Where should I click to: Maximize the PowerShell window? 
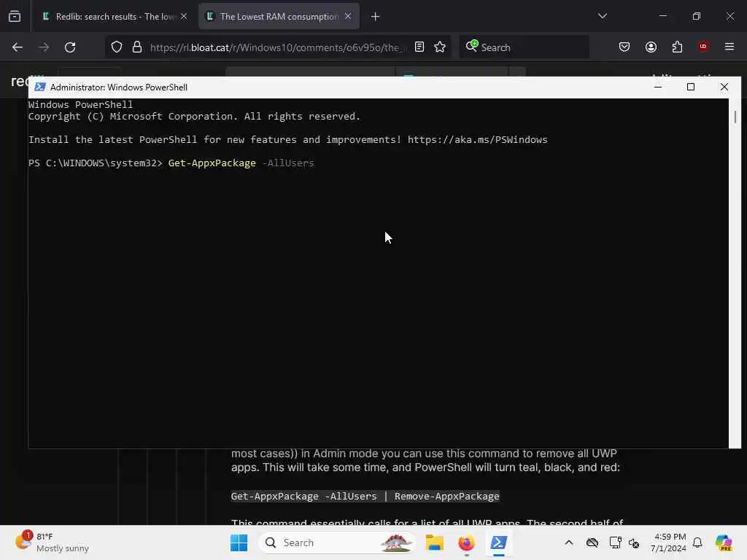pos(691,87)
